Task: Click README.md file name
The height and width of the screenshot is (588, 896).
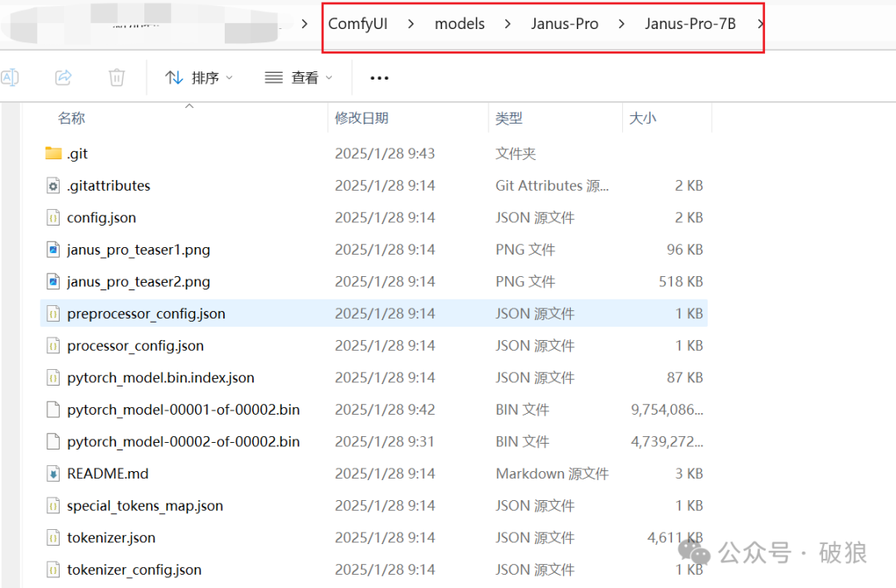Action: pyautogui.click(x=107, y=474)
